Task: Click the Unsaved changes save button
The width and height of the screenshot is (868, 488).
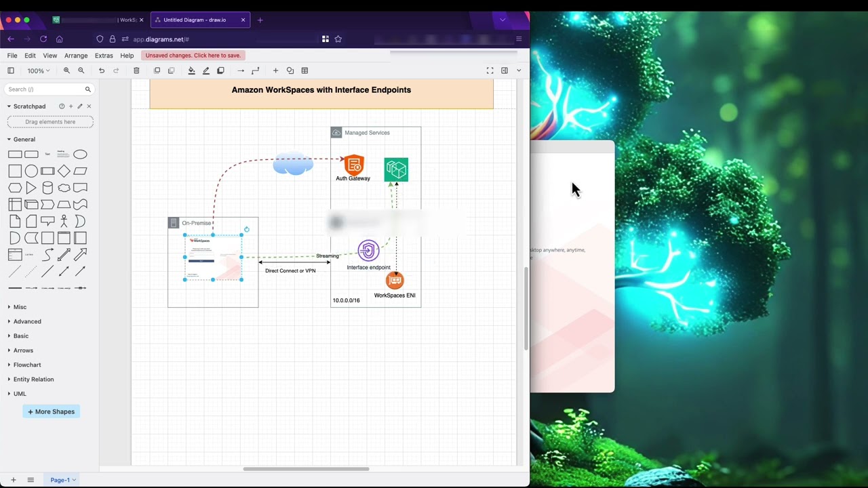Action: [x=193, y=56]
